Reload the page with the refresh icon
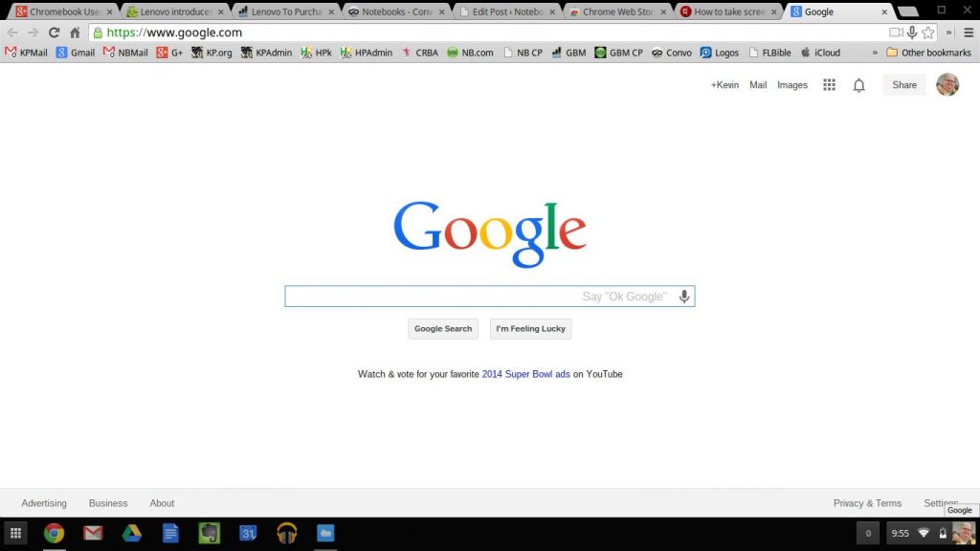The width and height of the screenshot is (980, 551). pyautogui.click(x=55, y=33)
